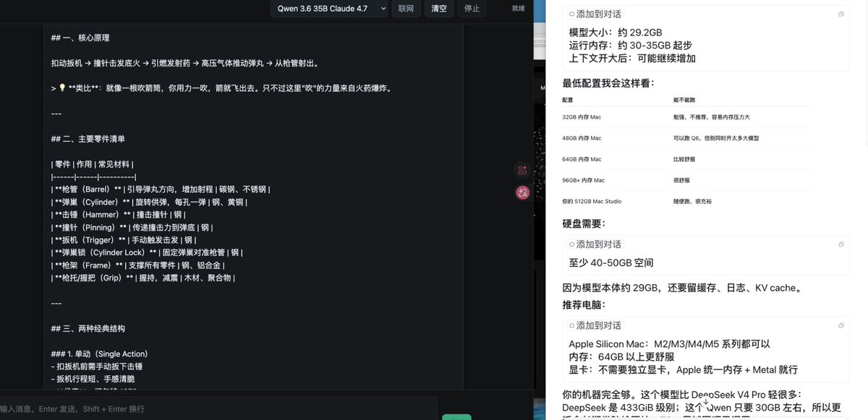Viewport: 868px width, 420px height.
Task: Click the 就绪 status label
Action: 519,9
